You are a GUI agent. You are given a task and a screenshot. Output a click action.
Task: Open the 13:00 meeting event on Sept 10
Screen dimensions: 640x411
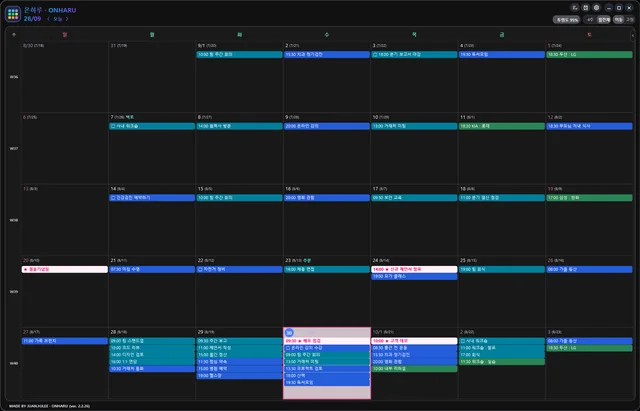tap(414, 127)
